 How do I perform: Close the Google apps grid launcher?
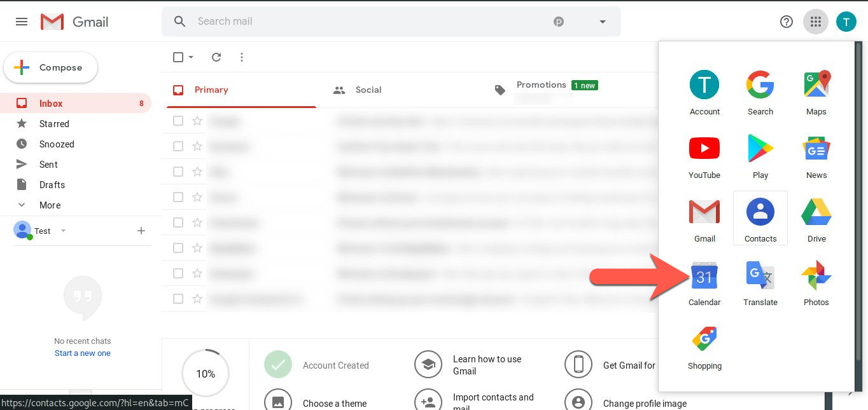816,22
